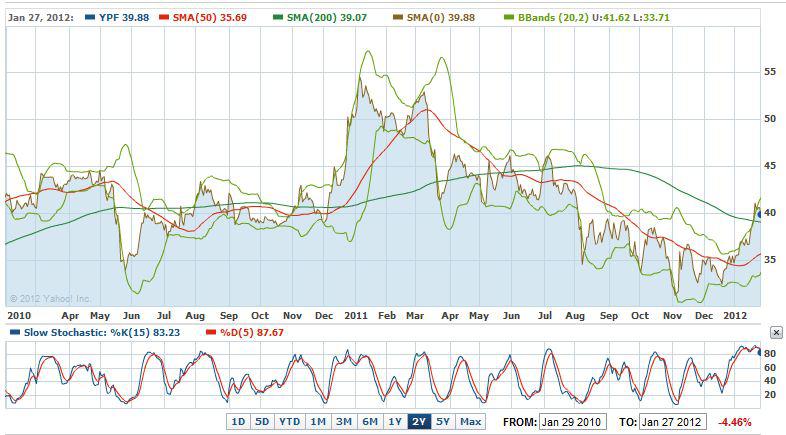Select the 5D time range
This screenshot has height=435, width=786.
262,422
